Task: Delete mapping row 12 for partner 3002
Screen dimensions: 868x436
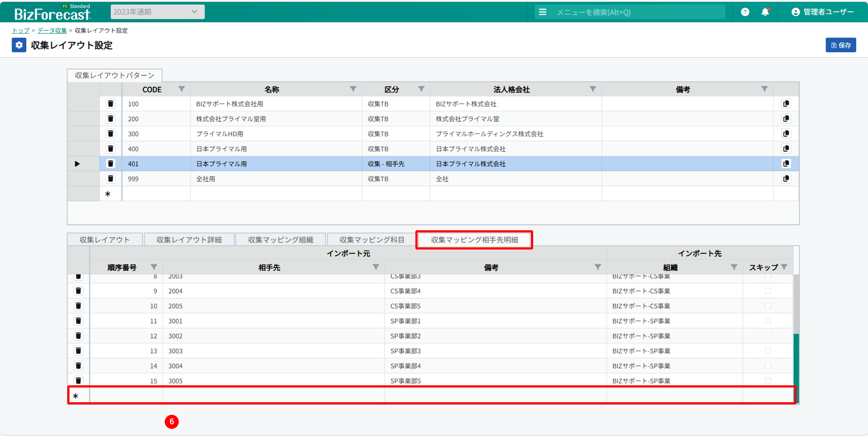Action: 78,336
